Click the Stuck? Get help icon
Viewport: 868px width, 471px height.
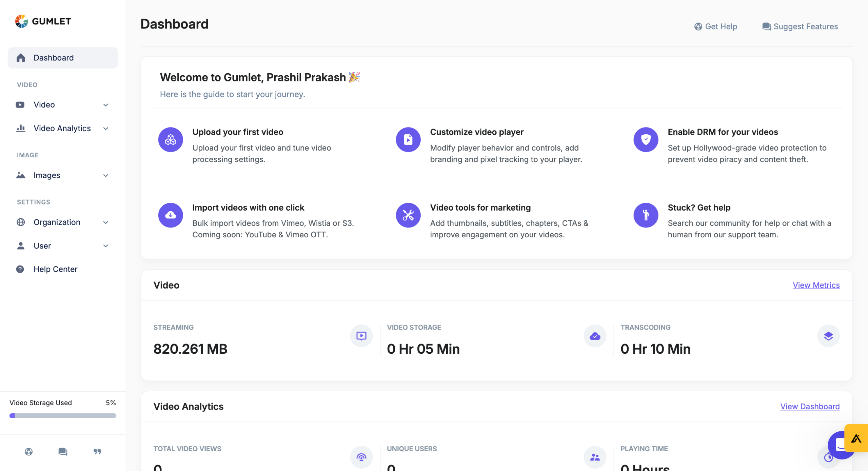[x=646, y=215]
